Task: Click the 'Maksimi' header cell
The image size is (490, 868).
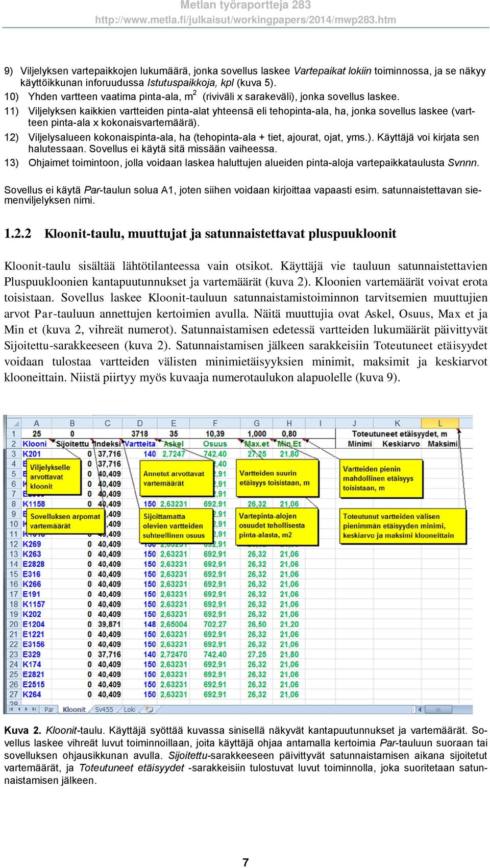Action: point(440,444)
